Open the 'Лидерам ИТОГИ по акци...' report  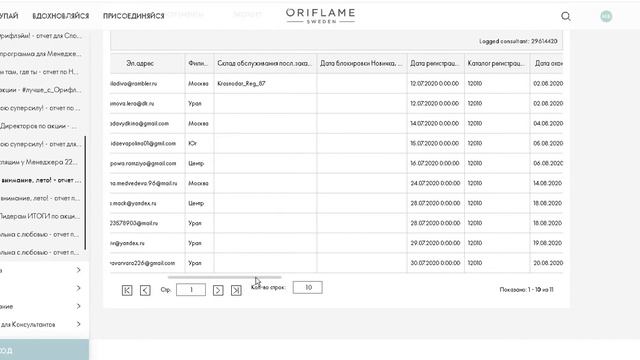[41, 216]
